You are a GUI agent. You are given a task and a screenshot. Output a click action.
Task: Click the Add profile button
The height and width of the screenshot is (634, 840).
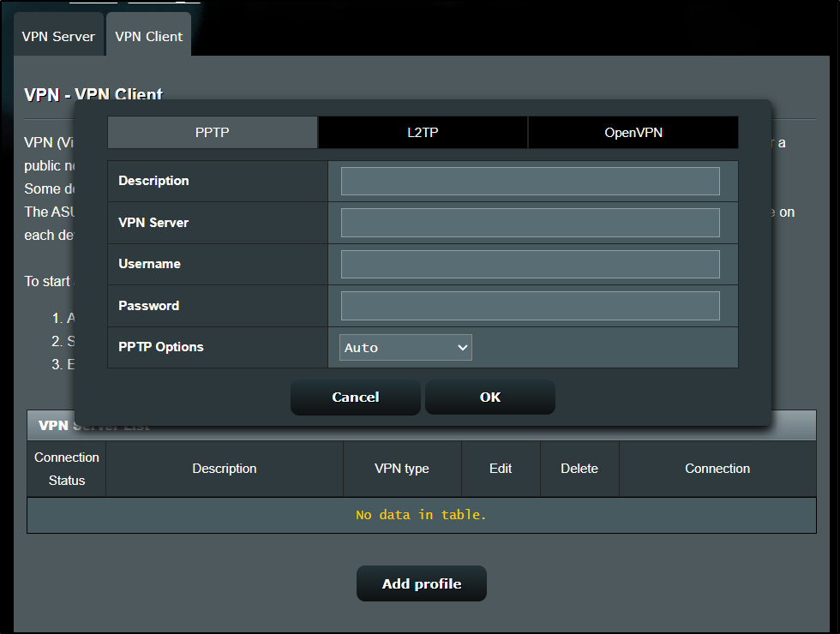[x=422, y=583]
